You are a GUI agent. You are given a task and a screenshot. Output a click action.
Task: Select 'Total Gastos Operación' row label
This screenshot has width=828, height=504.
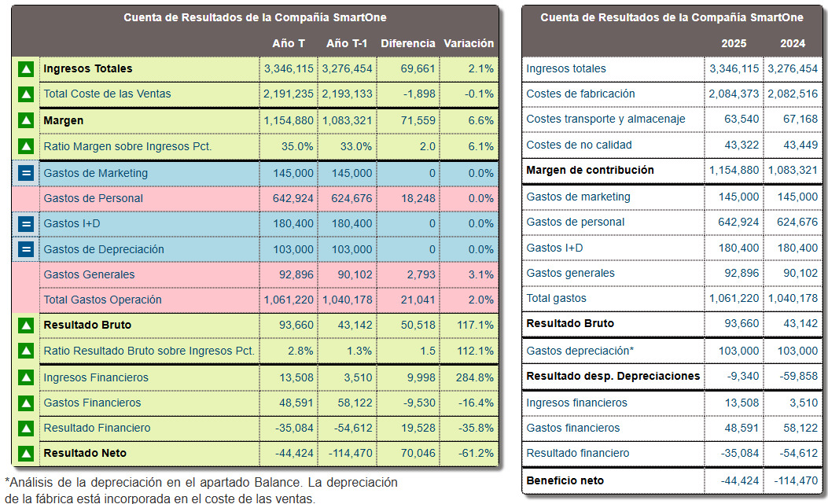pyautogui.click(x=102, y=300)
